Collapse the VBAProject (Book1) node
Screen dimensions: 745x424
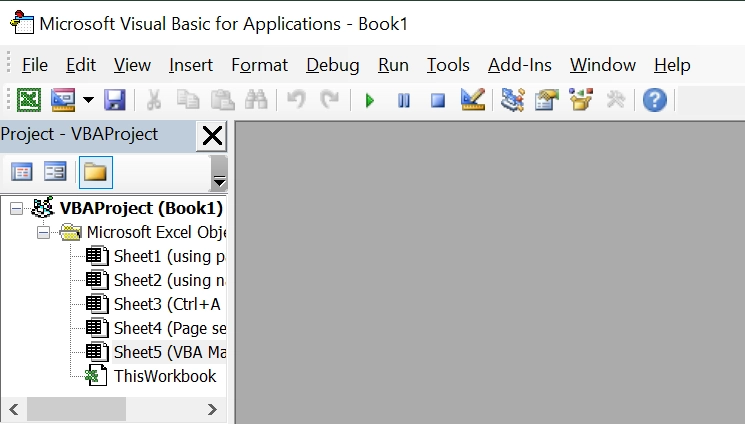coord(16,208)
